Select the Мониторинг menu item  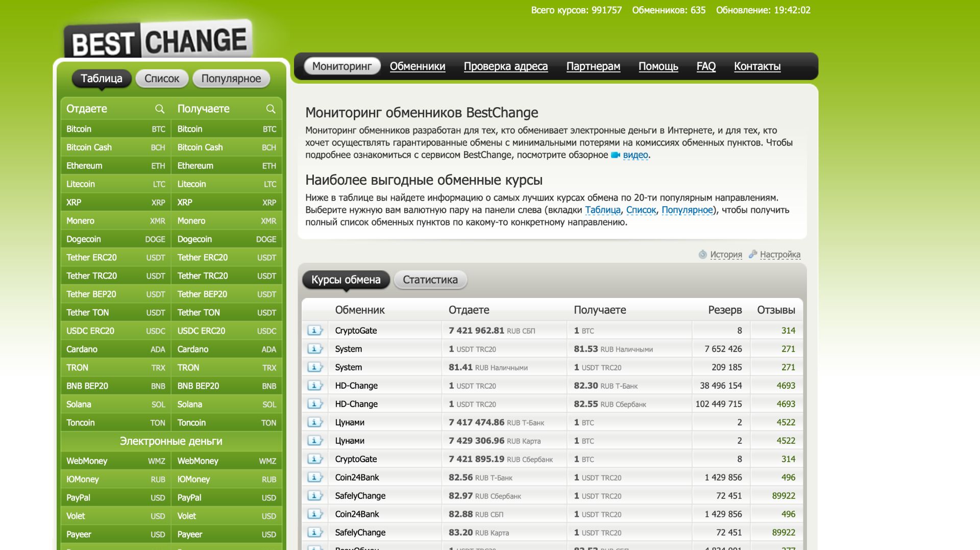[342, 66]
